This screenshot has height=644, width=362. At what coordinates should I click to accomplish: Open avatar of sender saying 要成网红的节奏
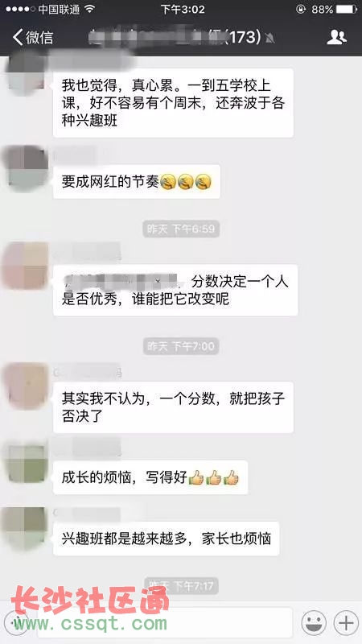(26, 167)
